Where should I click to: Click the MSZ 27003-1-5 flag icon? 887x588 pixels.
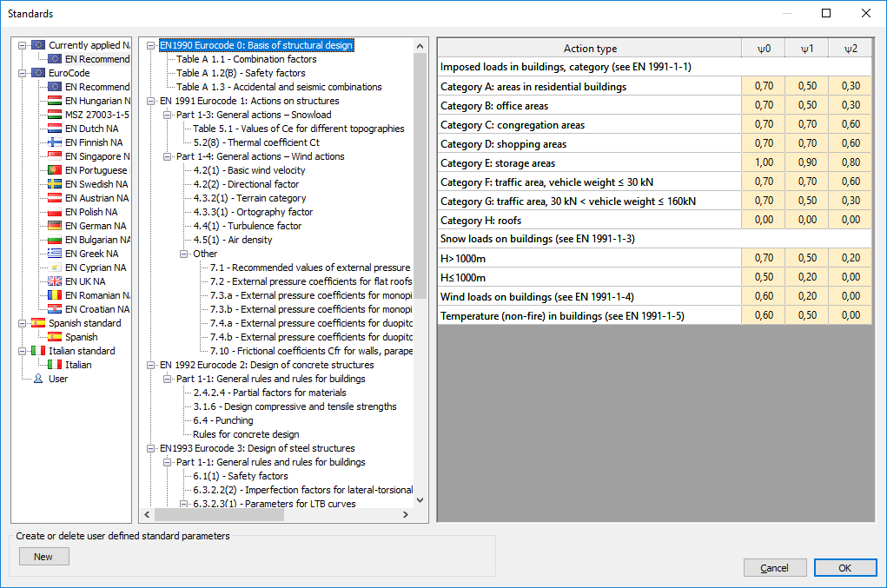click(55, 115)
